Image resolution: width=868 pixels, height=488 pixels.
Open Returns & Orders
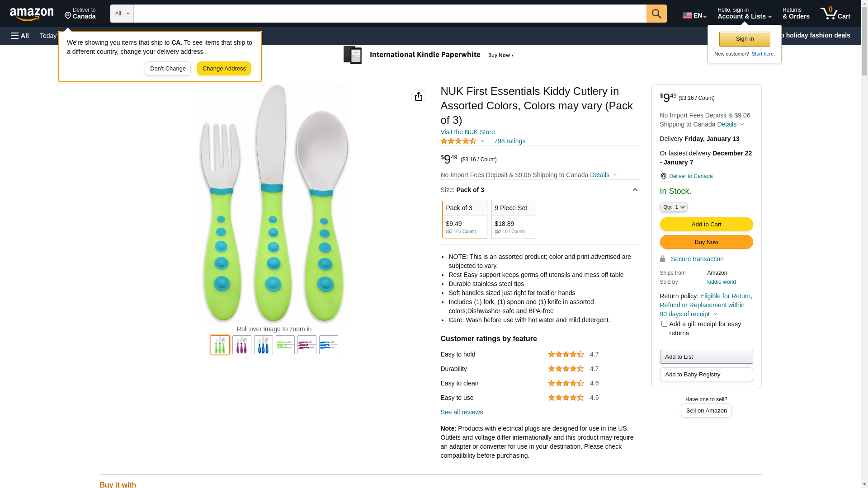coord(796,14)
